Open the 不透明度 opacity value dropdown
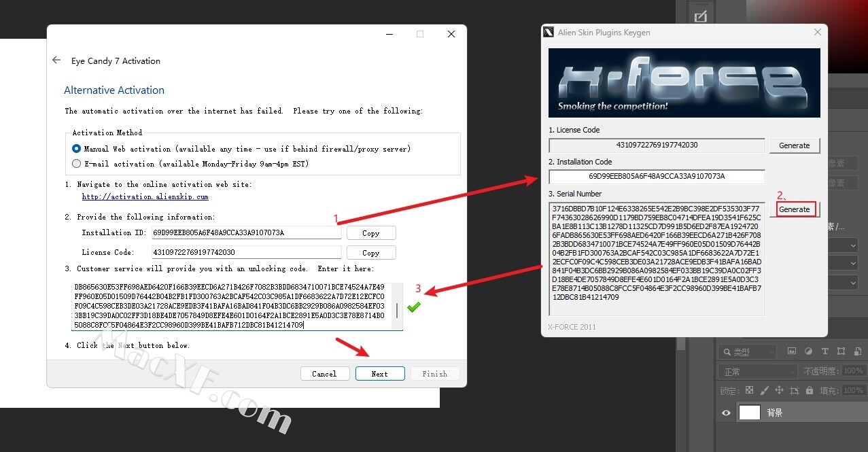Screen dimensions: 868x452 click(853, 371)
